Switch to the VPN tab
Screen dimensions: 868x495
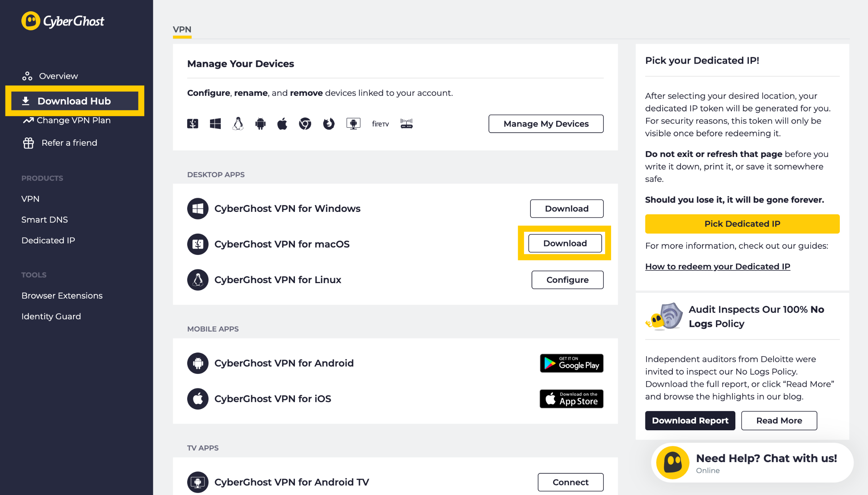coord(182,30)
